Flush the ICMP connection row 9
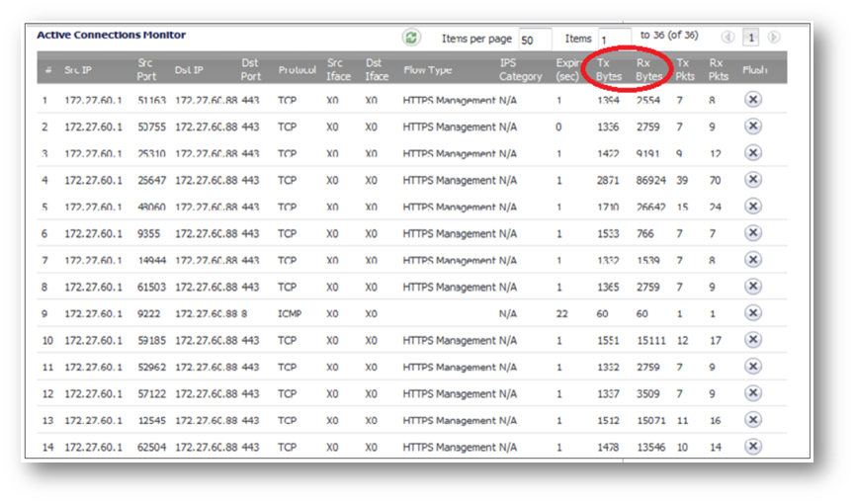This screenshot has height=504, width=855. 752,313
